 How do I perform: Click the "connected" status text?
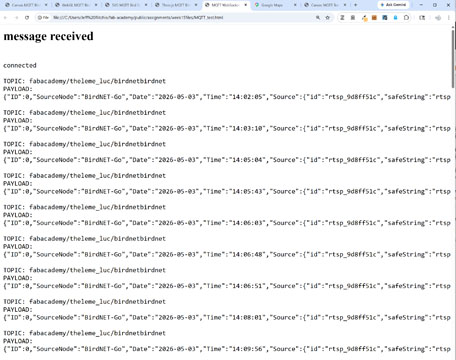[x=20, y=65]
